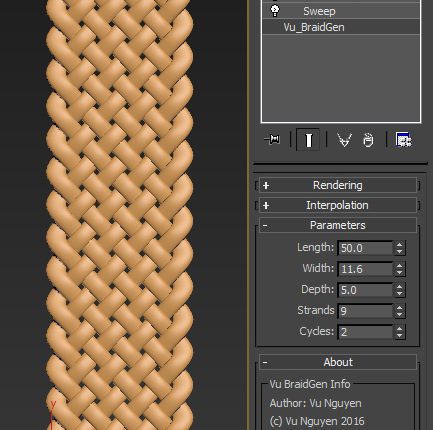The image size is (433, 430).
Task: Increase Depth with spinner up arrow
Action: pyautogui.click(x=399, y=287)
